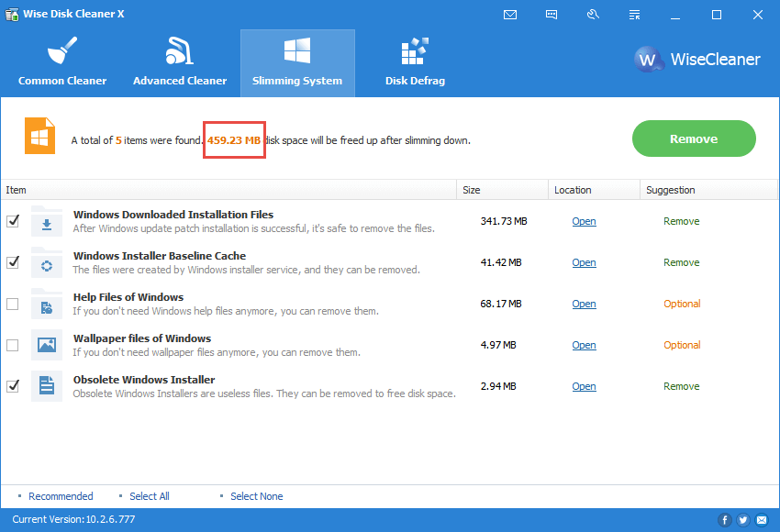780x532 pixels.
Task: Click the orange Windows file icon
Action: pos(39,136)
